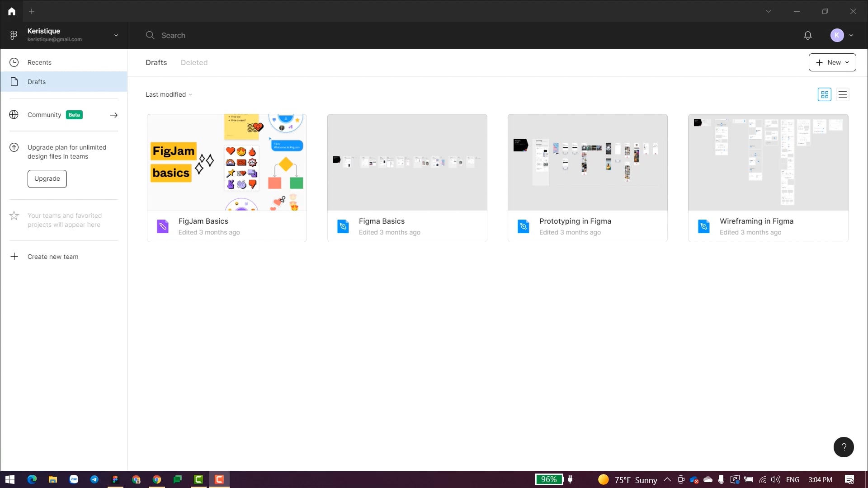Screen dimensions: 868x488
Task: Open the Prototyping in Figma thumbnail
Action: coord(587,162)
